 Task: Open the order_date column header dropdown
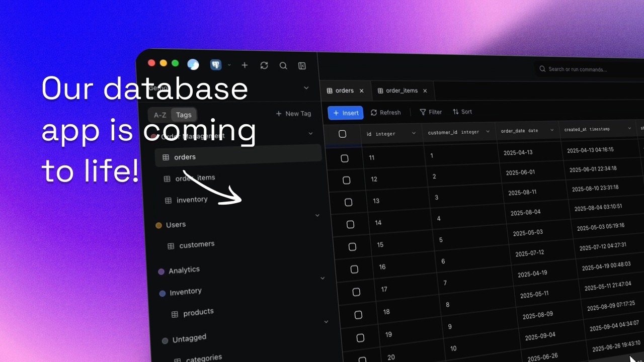coord(552,130)
